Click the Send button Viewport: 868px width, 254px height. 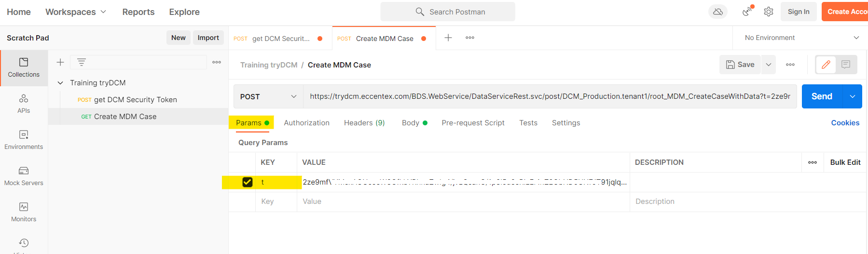(x=822, y=96)
